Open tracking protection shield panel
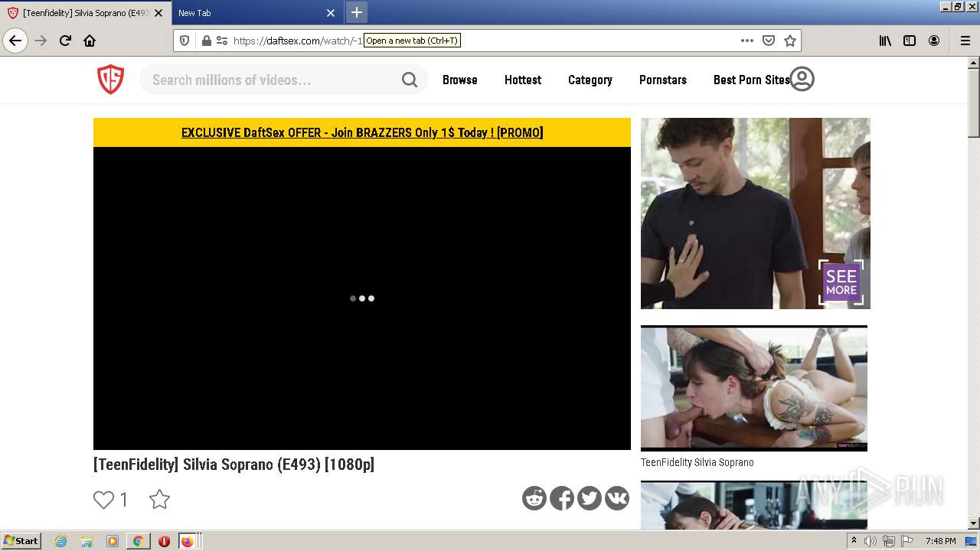Screen dimensions: 980x551 [185, 41]
